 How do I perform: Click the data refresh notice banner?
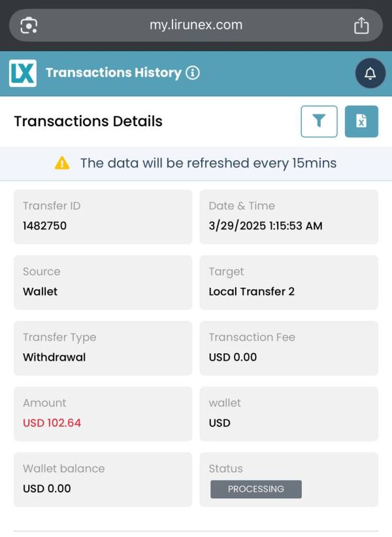[196, 163]
